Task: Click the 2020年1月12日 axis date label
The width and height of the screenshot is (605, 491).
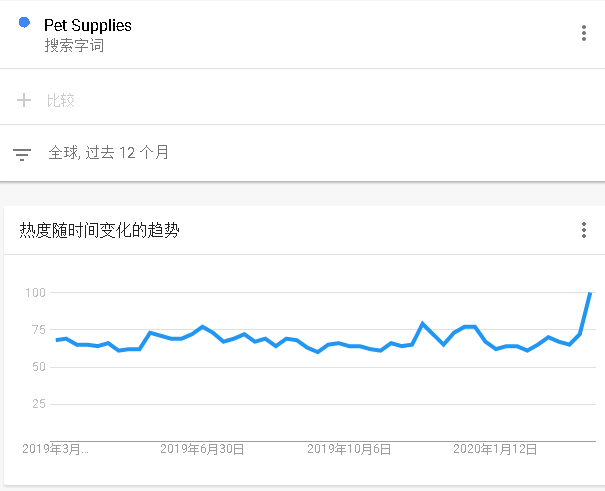Action: pyautogui.click(x=495, y=449)
